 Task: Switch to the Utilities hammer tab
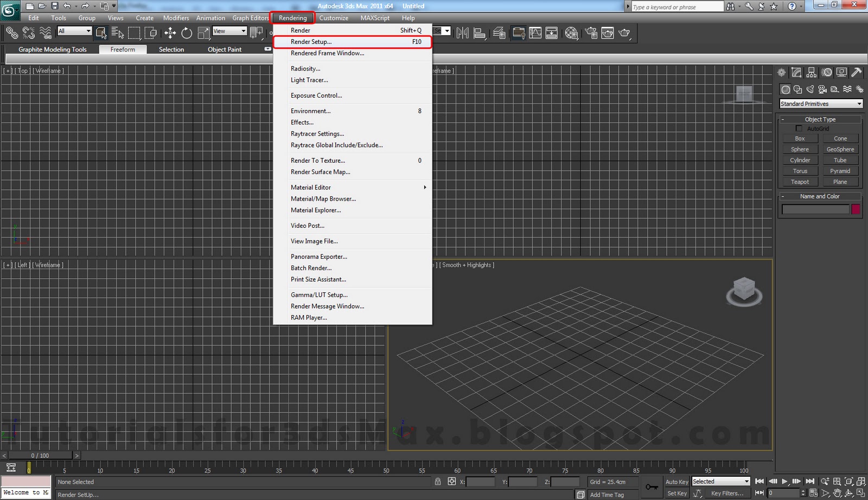[x=857, y=72]
